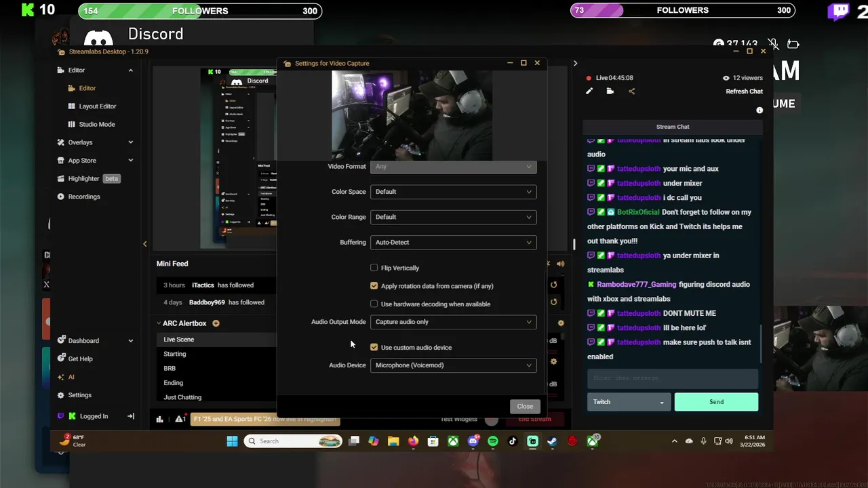Expand the Overlays sidebar group
Viewport: 868px width, 488px height.
tap(130, 142)
